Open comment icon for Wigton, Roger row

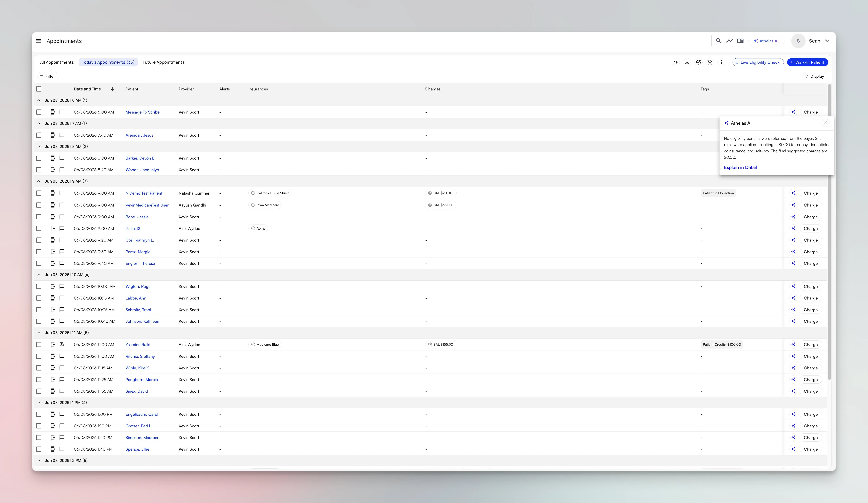coord(62,286)
